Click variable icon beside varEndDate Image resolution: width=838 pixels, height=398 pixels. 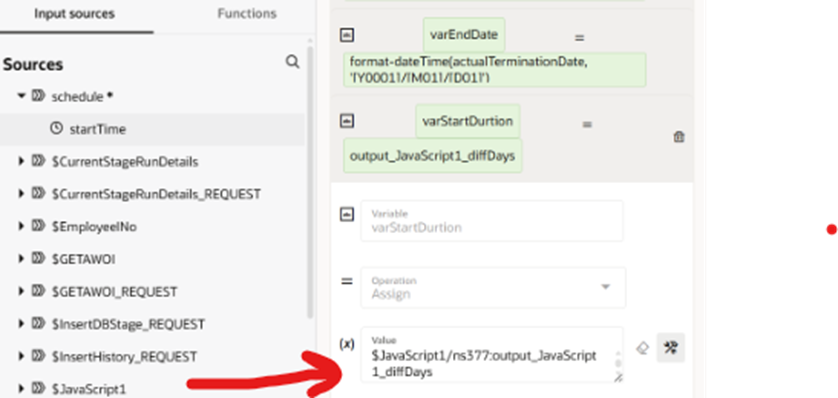[x=347, y=35]
